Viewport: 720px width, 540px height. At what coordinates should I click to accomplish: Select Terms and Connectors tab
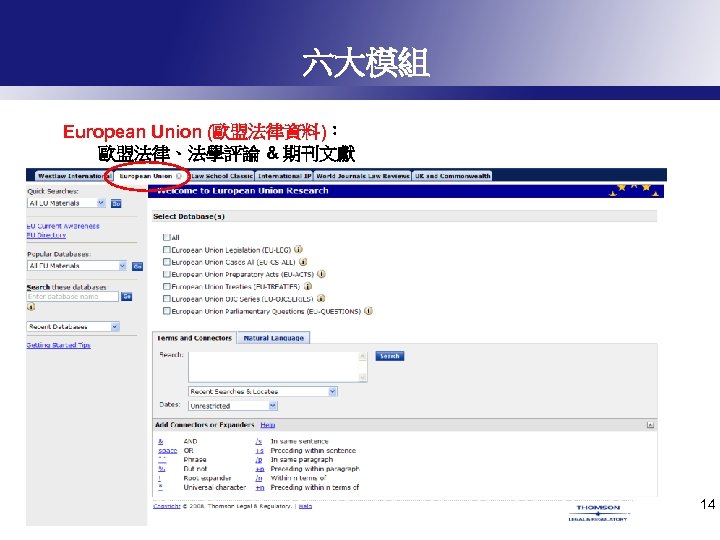click(194, 338)
